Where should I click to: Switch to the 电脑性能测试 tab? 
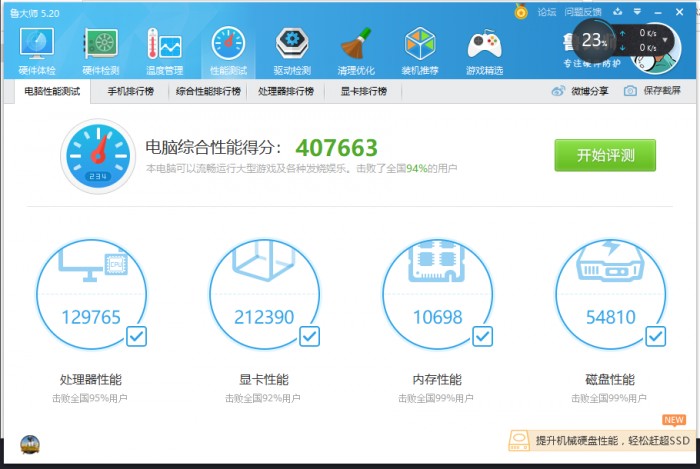[x=52, y=91]
